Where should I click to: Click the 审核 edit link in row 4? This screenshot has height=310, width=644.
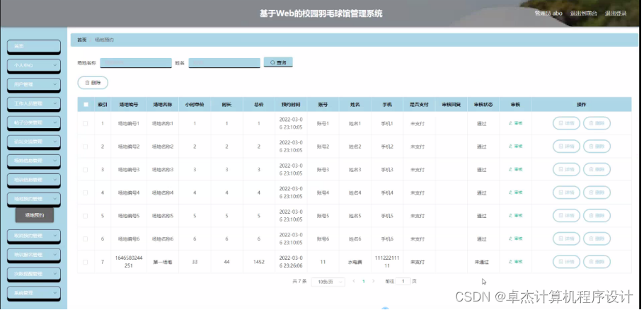(x=515, y=193)
